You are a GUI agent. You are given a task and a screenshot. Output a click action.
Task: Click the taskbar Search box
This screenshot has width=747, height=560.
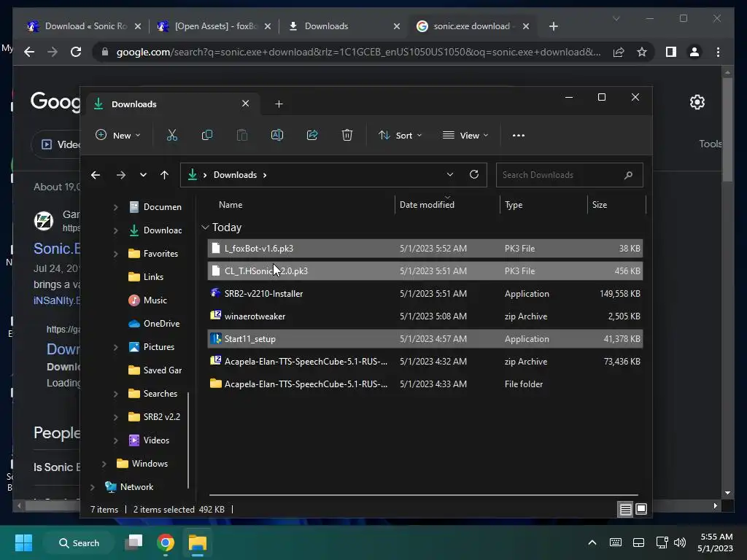pos(79,542)
